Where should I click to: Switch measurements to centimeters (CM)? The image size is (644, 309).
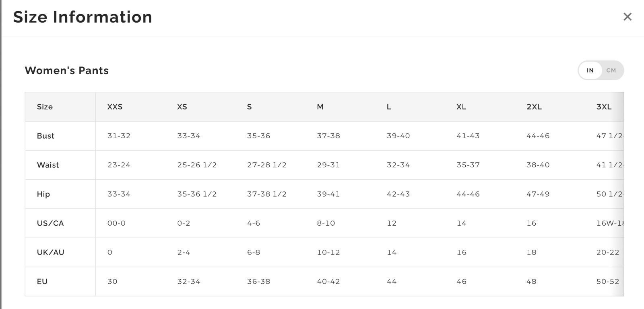[611, 71]
